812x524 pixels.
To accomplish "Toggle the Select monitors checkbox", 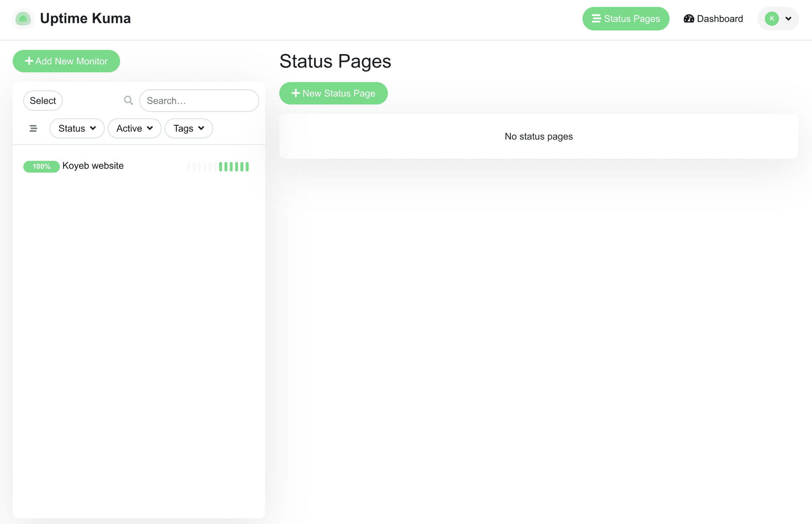I will coord(43,100).
